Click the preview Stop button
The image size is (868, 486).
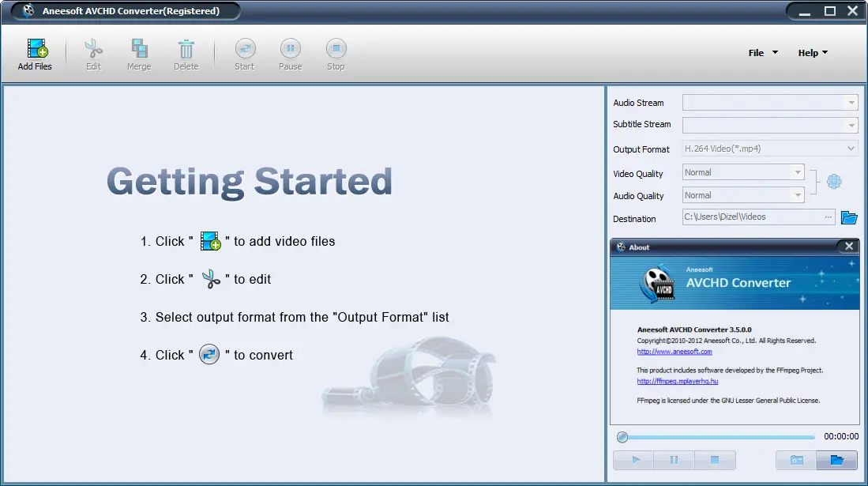pos(715,460)
